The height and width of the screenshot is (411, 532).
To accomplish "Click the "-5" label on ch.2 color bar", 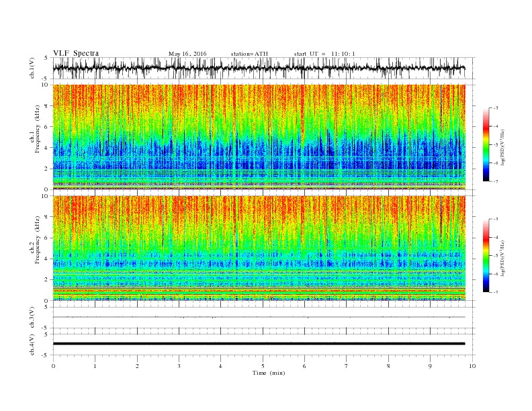I will (x=496, y=256).
